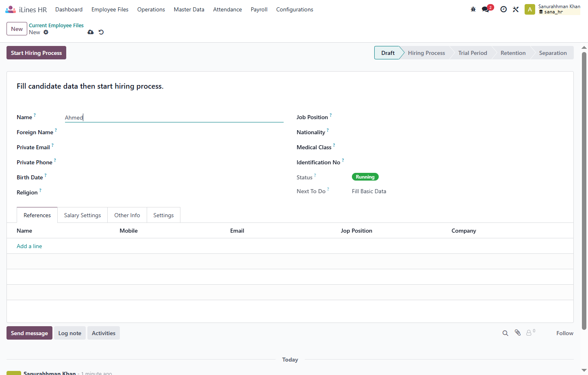Discard changes with the undo arrow icon
Screen dimensions: 588x375
(101, 32)
